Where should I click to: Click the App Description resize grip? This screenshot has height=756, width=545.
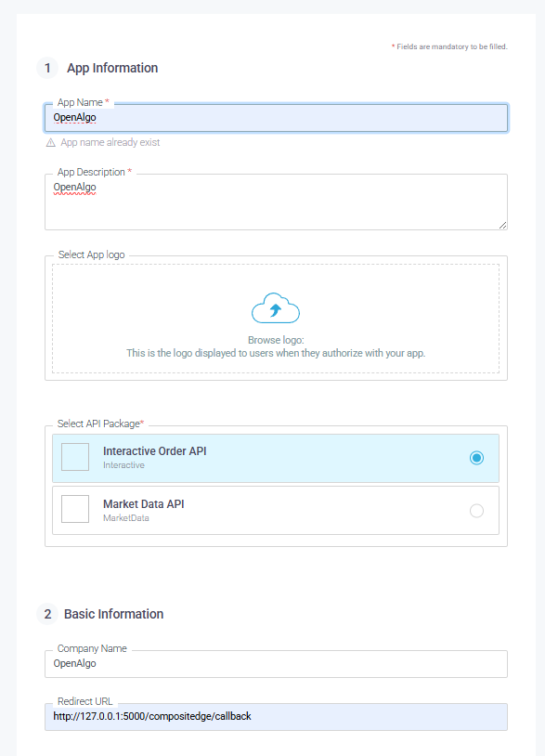(502, 225)
